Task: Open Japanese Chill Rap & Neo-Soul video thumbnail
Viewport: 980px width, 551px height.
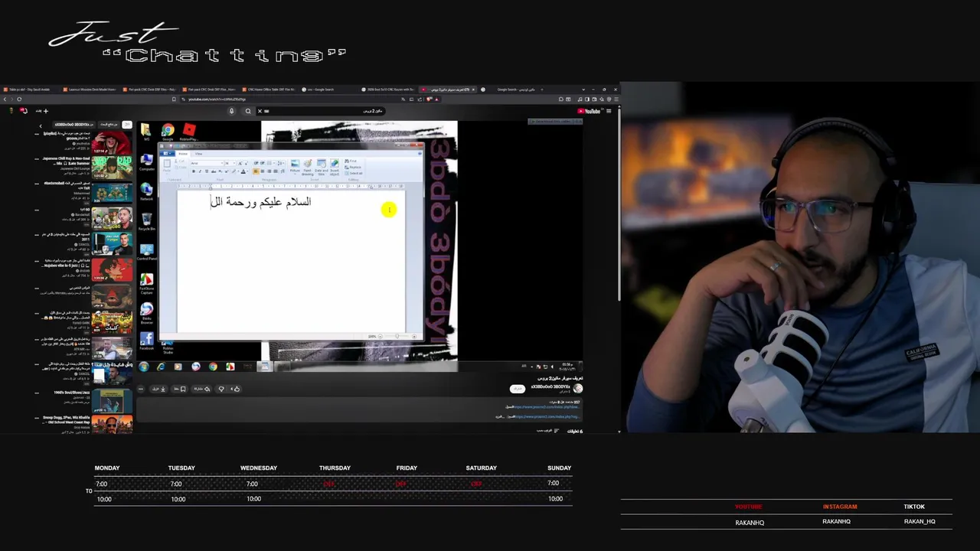Action: 112,167
